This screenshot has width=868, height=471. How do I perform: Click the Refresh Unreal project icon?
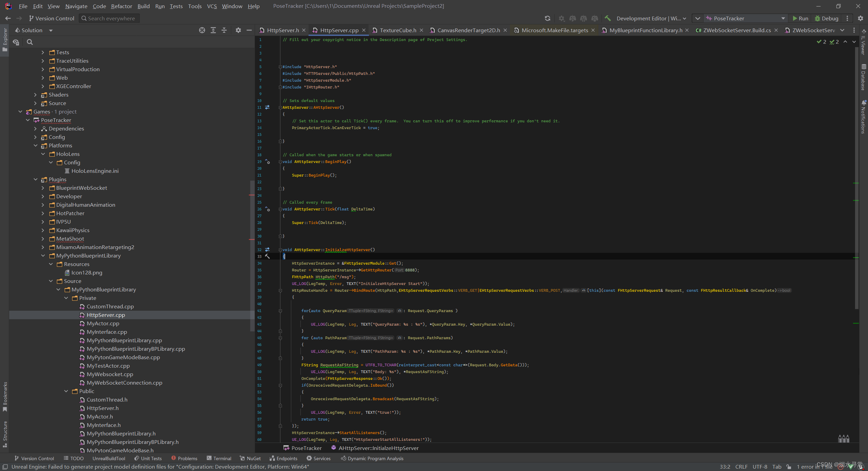click(x=547, y=18)
